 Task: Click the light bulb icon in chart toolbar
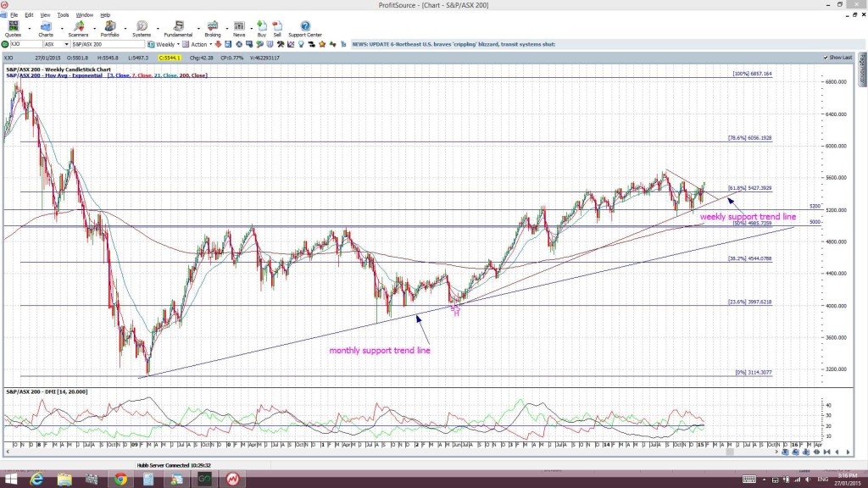tap(301, 44)
